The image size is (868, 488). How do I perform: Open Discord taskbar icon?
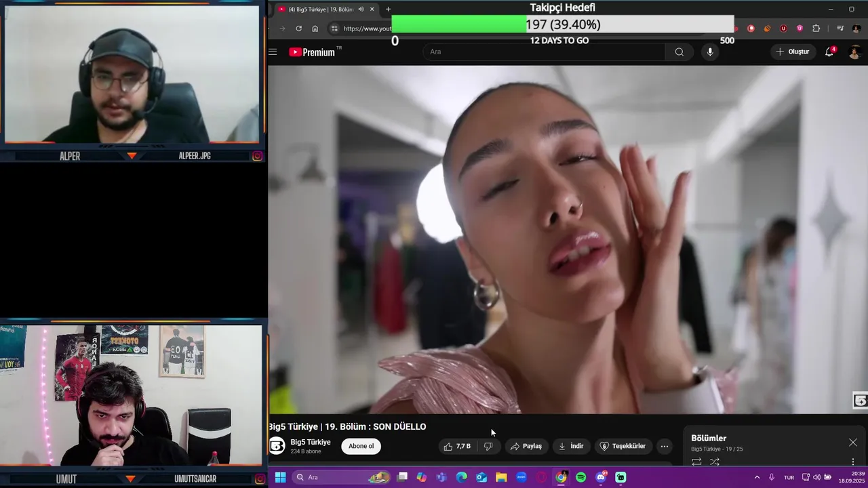click(601, 477)
